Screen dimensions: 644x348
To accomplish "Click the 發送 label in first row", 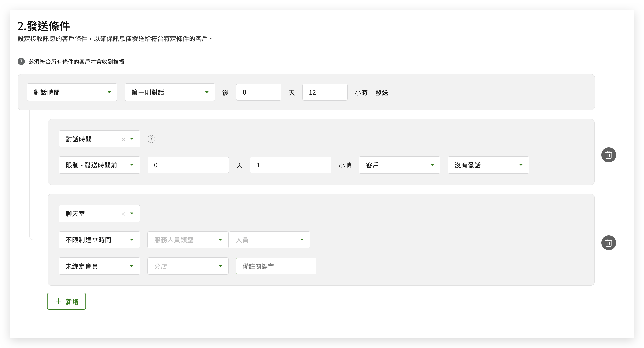I will 382,93.
